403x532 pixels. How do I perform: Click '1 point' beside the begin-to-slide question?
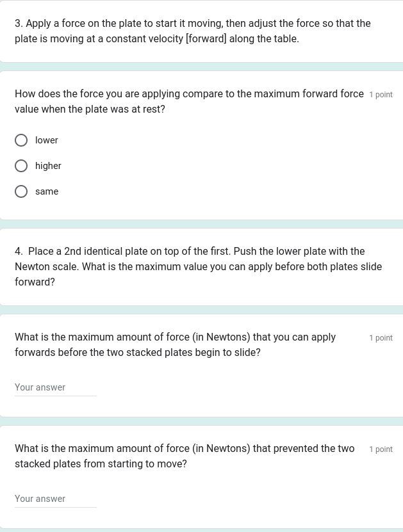point(381,338)
